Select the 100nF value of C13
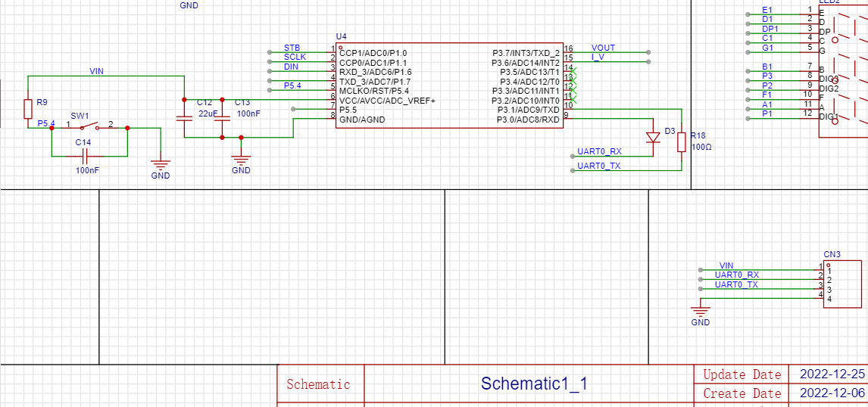 point(248,113)
